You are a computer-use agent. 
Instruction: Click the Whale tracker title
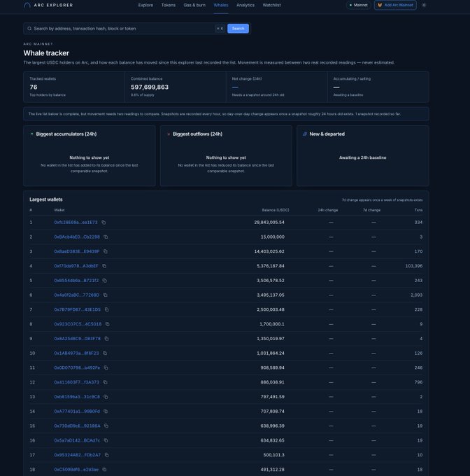coord(46,53)
